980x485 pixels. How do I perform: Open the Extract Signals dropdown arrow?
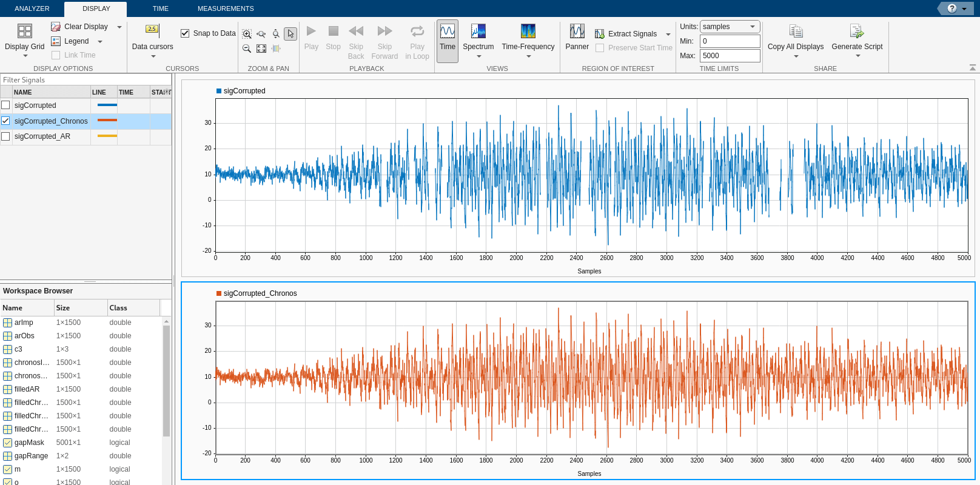(x=668, y=35)
